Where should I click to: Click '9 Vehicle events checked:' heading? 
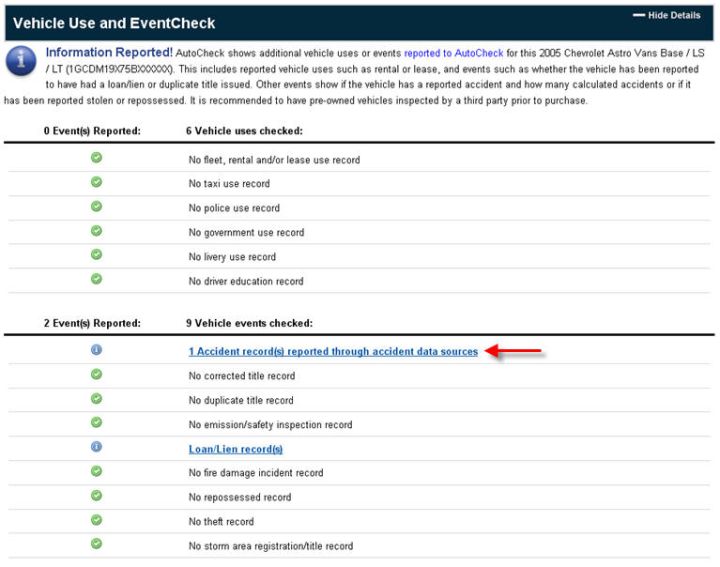(x=249, y=323)
